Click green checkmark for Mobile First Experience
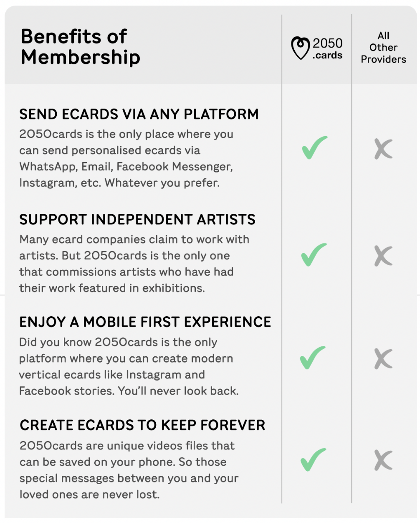This screenshot has height=523, width=420. [313, 358]
